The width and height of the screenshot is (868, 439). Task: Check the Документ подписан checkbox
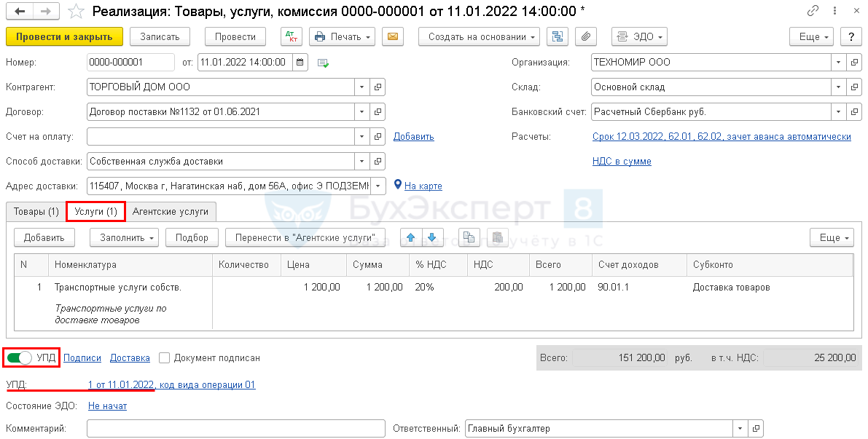point(165,358)
